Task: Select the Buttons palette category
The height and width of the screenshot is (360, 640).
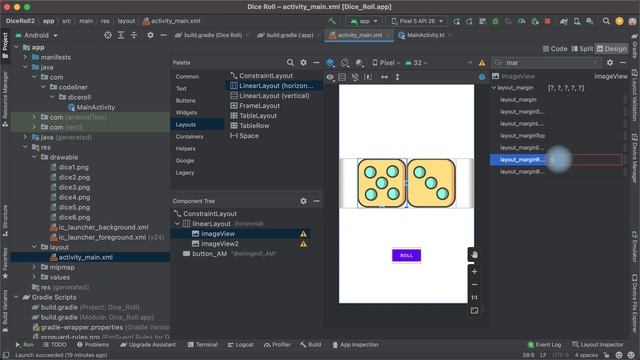Action: pos(186,100)
